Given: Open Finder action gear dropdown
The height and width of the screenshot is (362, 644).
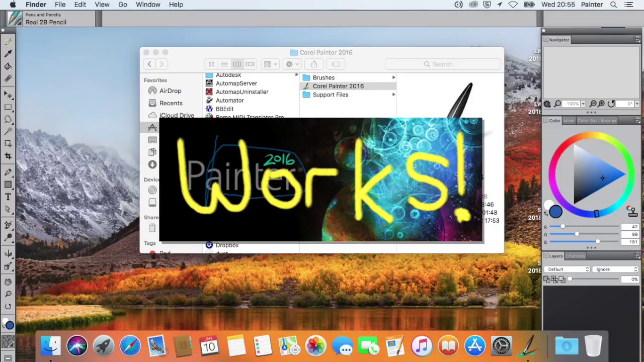Looking at the screenshot, I should (x=292, y=64).
